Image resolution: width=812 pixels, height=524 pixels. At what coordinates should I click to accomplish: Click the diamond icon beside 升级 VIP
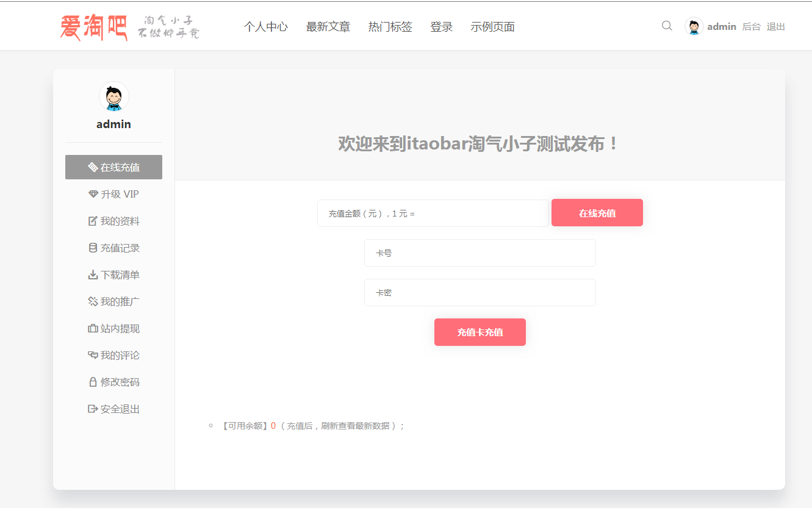(93, 194)
